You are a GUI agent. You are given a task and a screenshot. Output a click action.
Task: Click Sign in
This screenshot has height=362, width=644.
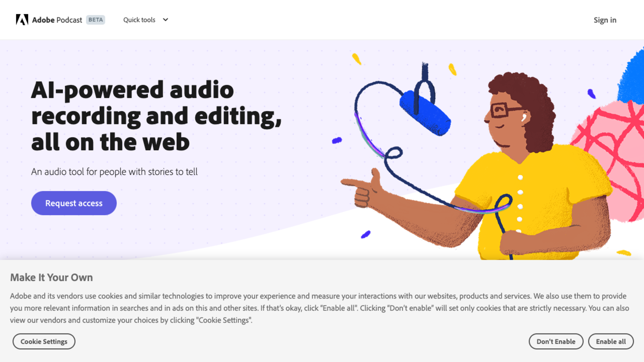(605, 20)
